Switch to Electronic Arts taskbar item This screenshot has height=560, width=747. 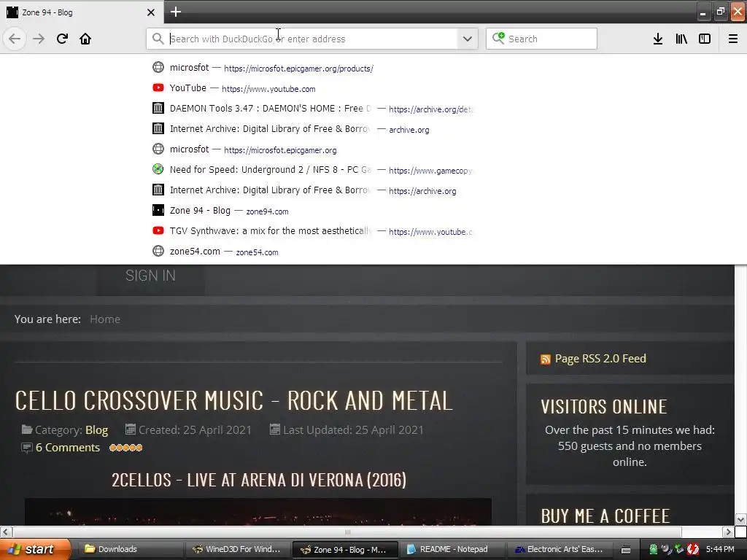click(x=560, y=550)
